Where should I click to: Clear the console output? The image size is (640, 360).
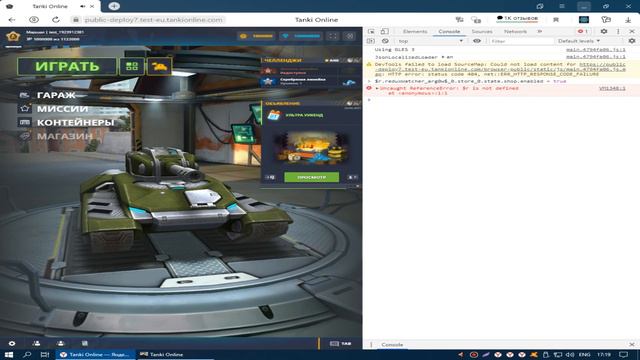(x=385, y=41)
